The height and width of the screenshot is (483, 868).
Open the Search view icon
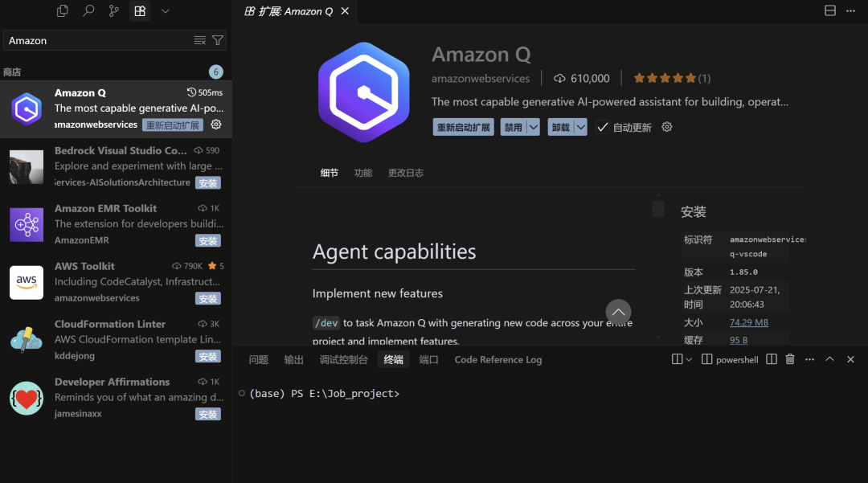[88, 11]
